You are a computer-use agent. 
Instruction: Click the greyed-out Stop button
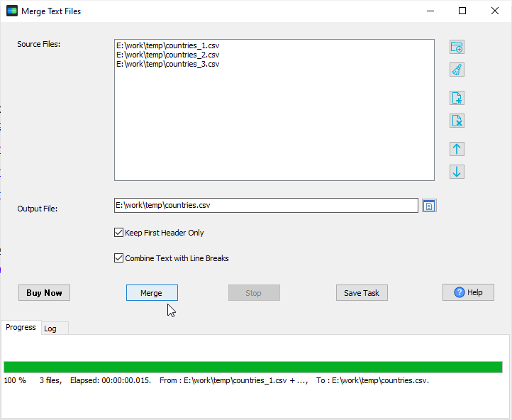[x=254, y=292]
